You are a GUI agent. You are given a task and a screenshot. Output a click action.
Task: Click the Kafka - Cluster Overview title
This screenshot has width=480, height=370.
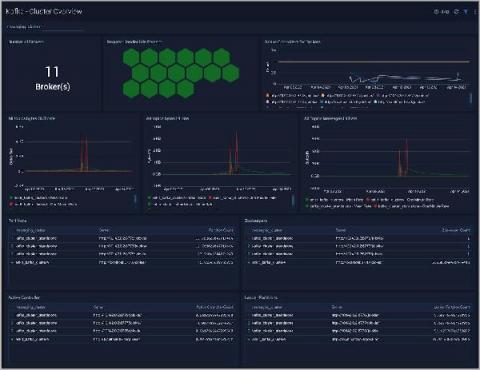click(44, 11)
